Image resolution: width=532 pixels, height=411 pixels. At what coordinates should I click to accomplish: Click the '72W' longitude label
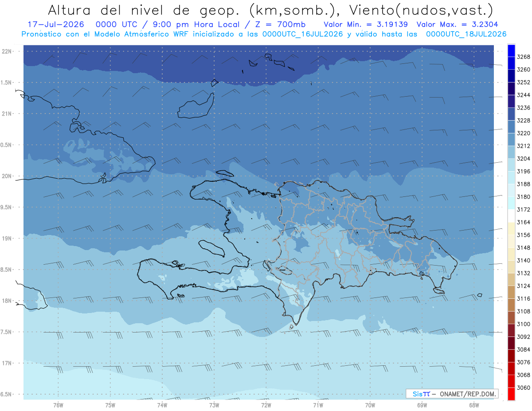266,405
